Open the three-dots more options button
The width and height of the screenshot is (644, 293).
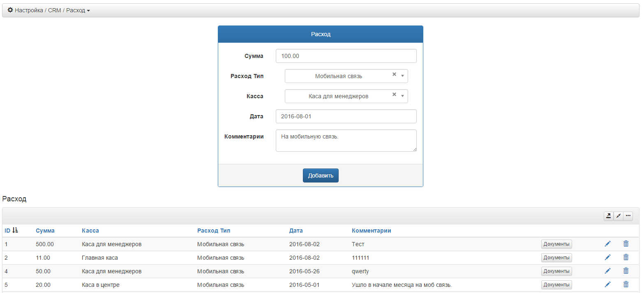tap(628, 216)
